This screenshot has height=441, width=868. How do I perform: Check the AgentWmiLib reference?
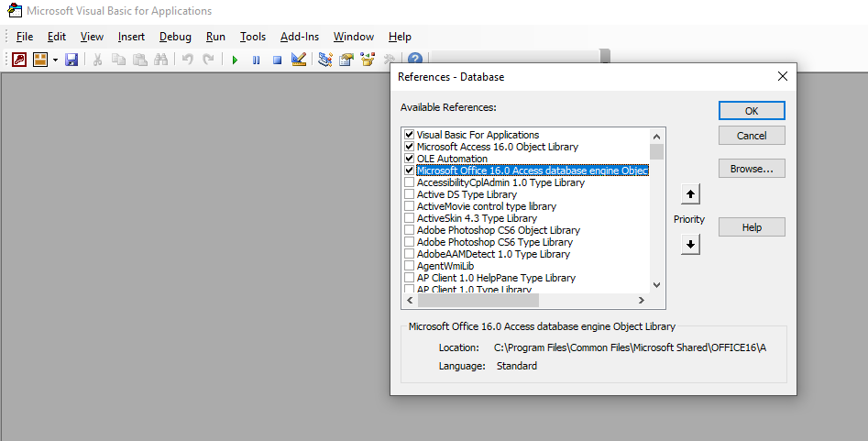409,265
